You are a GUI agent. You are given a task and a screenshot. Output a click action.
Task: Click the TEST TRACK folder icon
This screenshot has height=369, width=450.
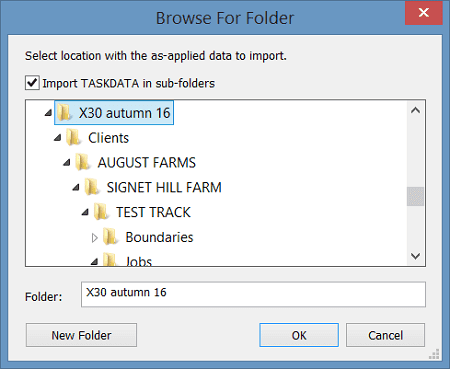tap(101, 212)
